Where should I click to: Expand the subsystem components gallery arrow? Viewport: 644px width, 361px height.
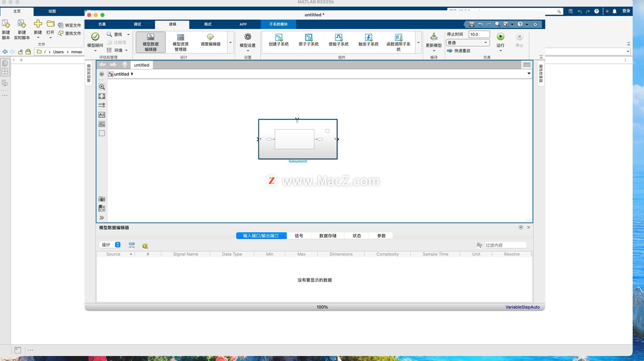pyautogui.click(x=418, y=43)
